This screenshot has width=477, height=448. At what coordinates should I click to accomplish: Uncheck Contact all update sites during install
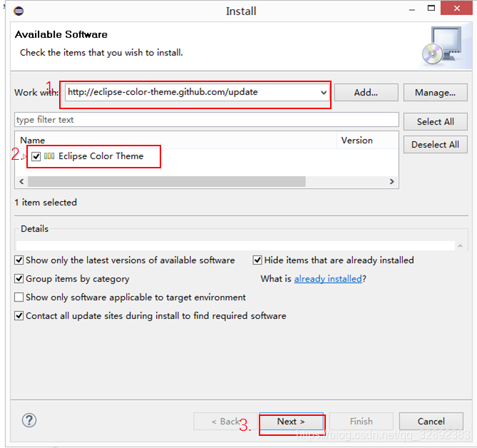[19, 316]
